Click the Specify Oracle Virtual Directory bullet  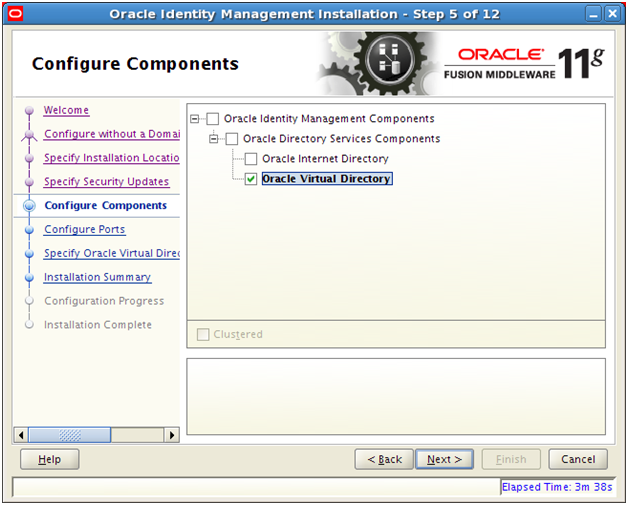29,254
